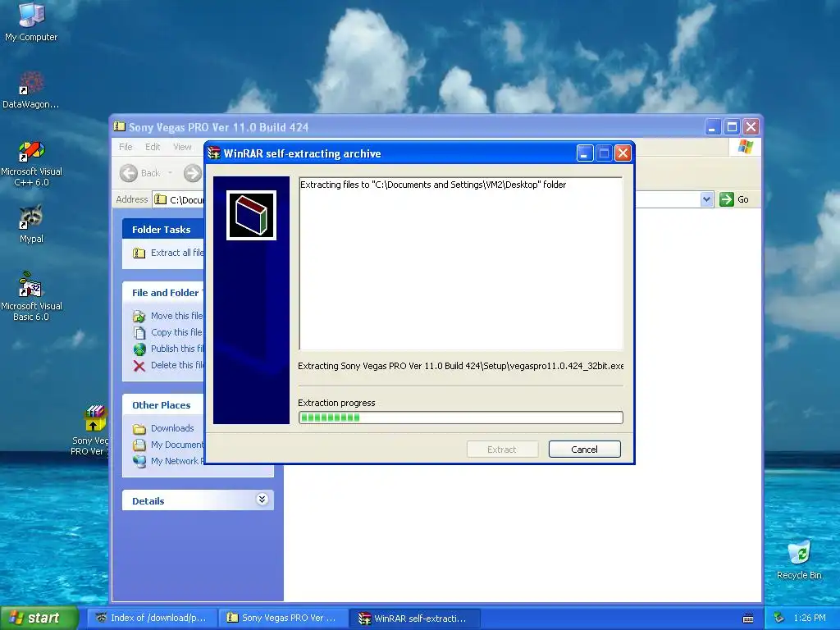The width and height of the screenshot is (840, 630).
Task: Close the Sony Vegas PRO Explorer window
Action: (751, 127)
